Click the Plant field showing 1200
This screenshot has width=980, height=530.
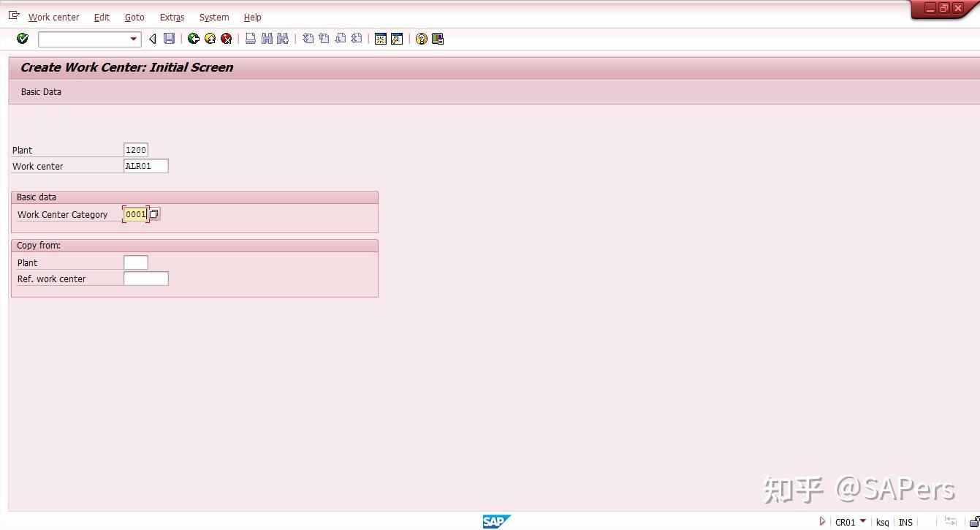136,149
